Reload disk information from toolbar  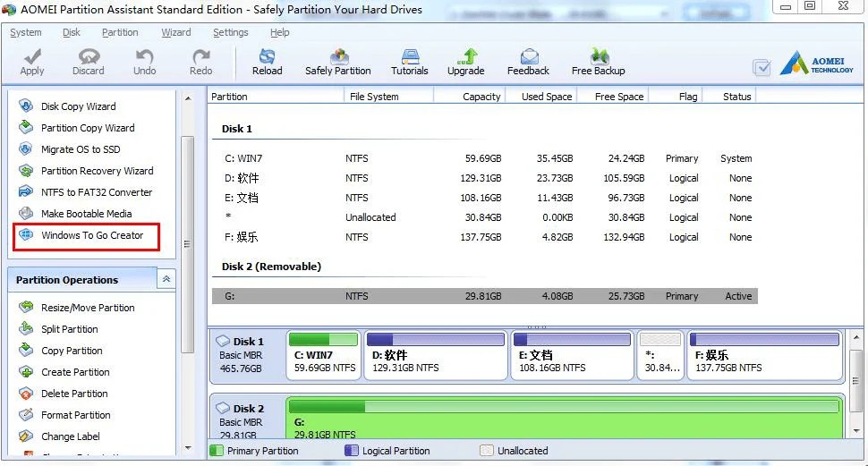268,62
